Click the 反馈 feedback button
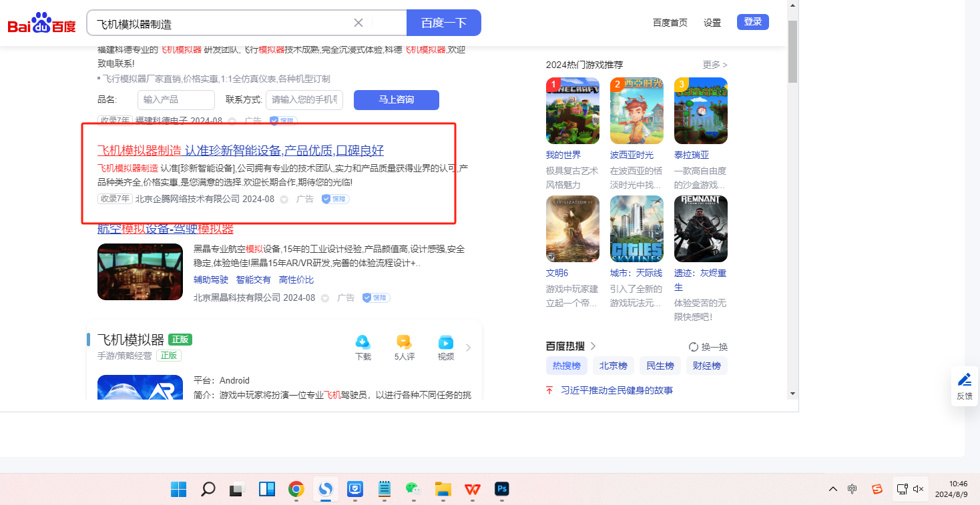This screenshot has width=980, height=505. click(x=965, y=386)
